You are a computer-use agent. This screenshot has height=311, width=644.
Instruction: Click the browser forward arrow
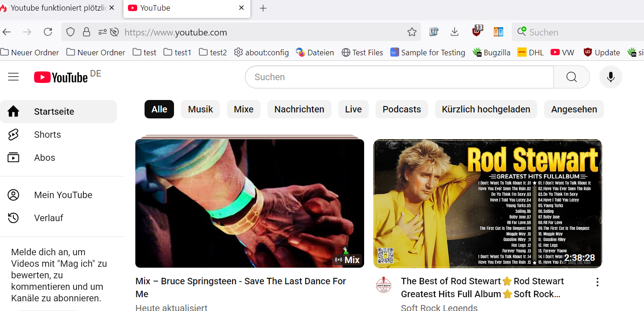(x=27, y=32)
